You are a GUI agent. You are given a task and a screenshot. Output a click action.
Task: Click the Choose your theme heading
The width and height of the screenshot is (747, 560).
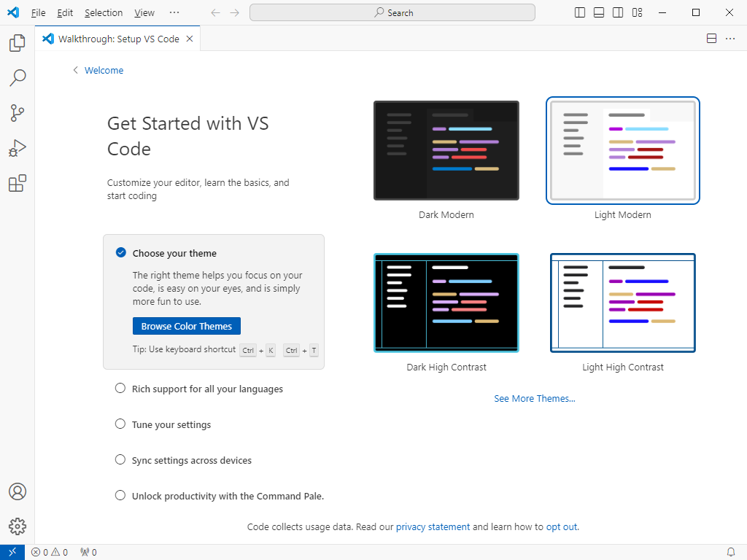click(174, 253)
